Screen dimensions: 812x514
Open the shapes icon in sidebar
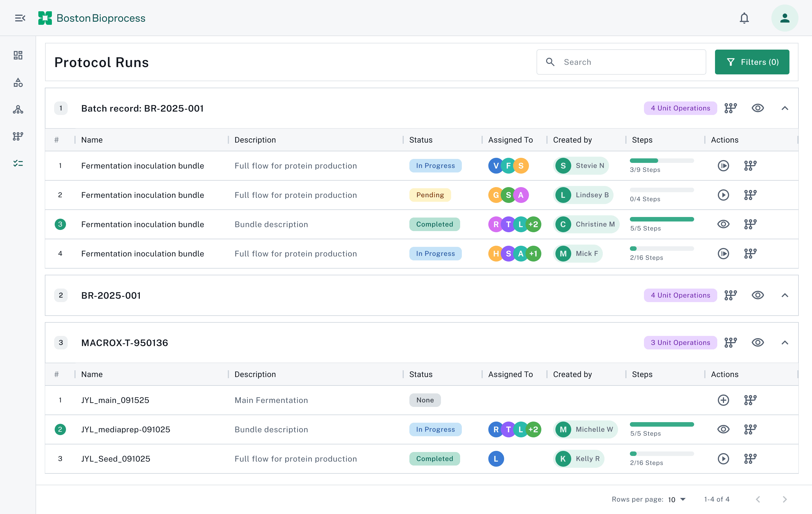pos(18,82)
